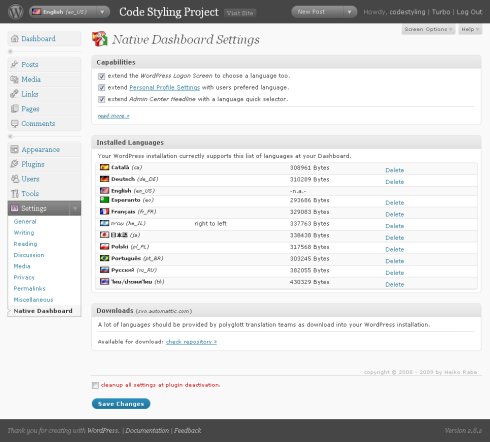
Task: Click the Tools icon in sidebar
Action: tap(15, 193)
